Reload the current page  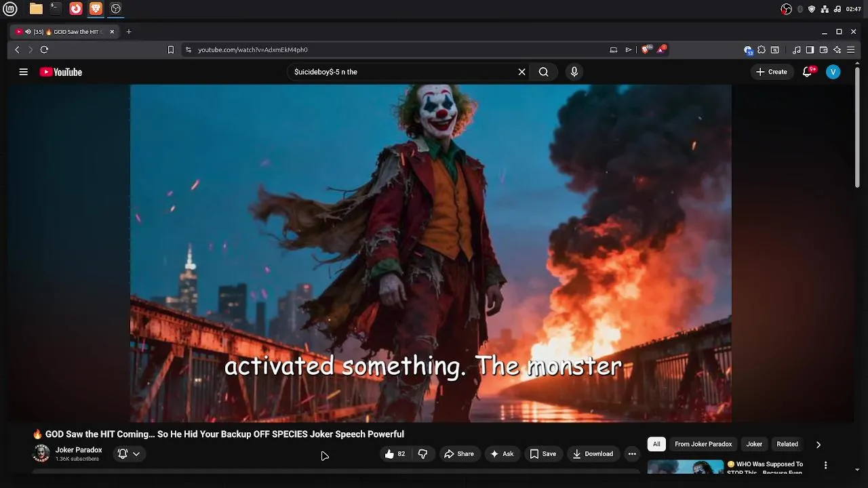[x=44, y=49]
